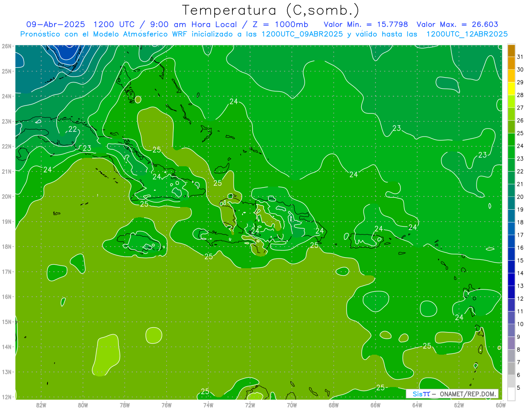The image size is (532, 411).
Task: Pick the light gray swatch between 5 and 6
Action: click(511, 381)
